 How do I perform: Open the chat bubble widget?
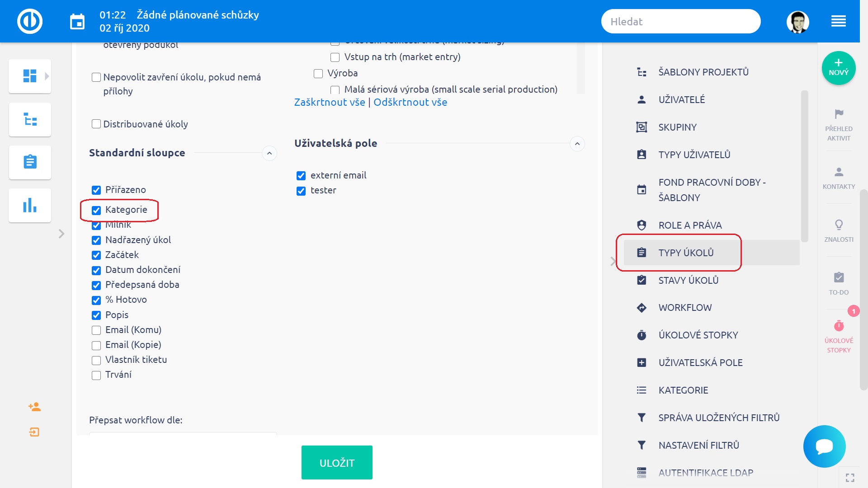pos(824,446)
